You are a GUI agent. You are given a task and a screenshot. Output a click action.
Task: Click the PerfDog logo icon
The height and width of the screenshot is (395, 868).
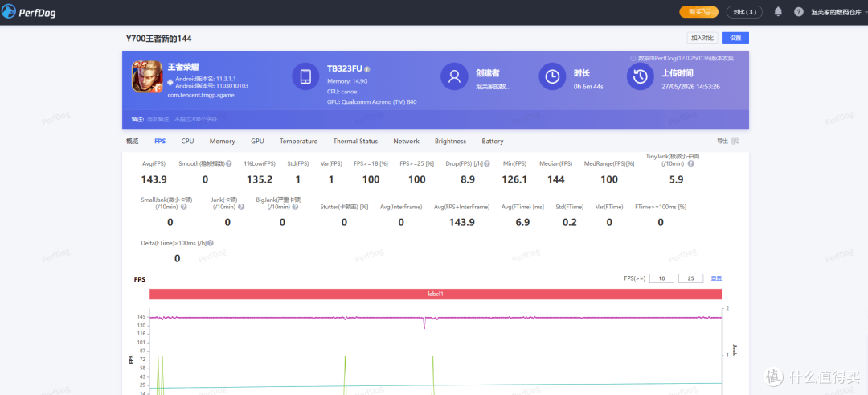tap(8, 11)
